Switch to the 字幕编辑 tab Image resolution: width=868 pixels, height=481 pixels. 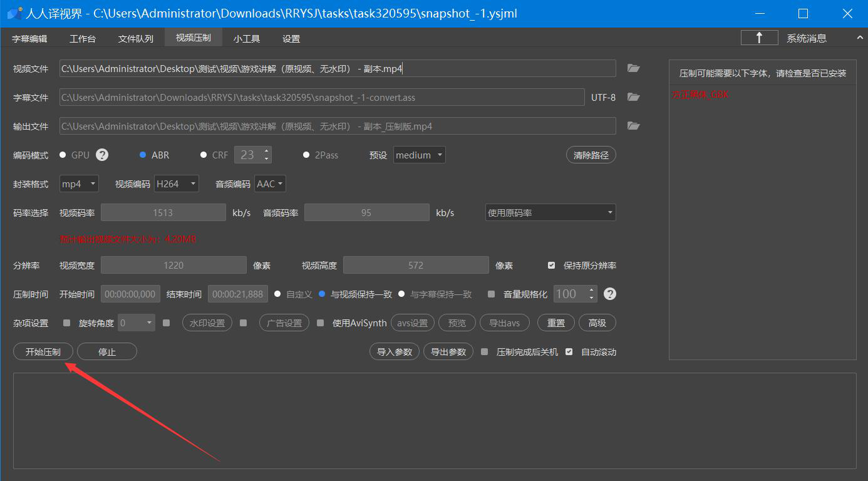29,39
